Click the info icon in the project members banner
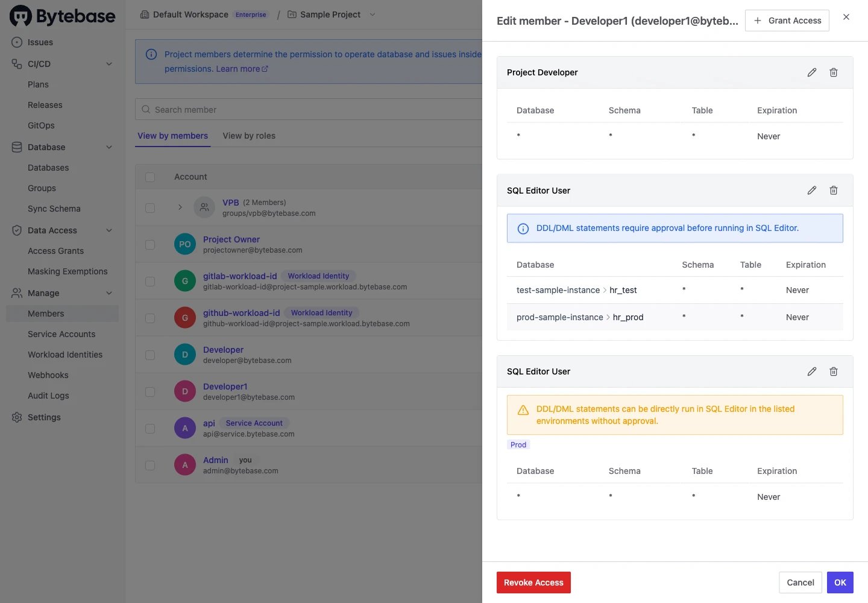Screen dimensions: 868x603 [x=151, y=54]
